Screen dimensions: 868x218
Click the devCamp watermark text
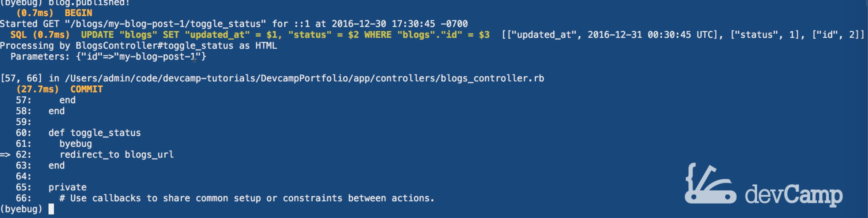794,194
